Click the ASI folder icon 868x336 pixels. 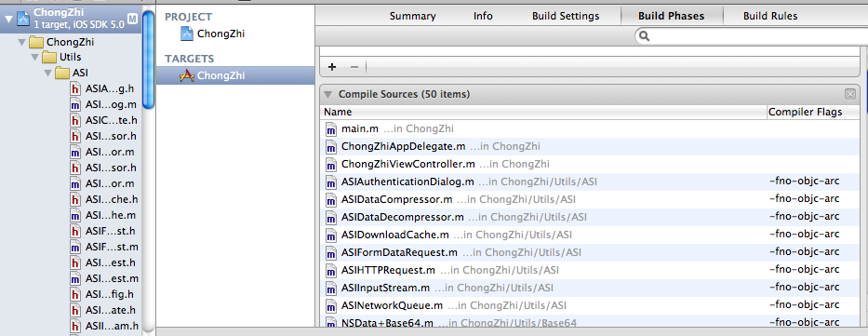pos(62,73)
